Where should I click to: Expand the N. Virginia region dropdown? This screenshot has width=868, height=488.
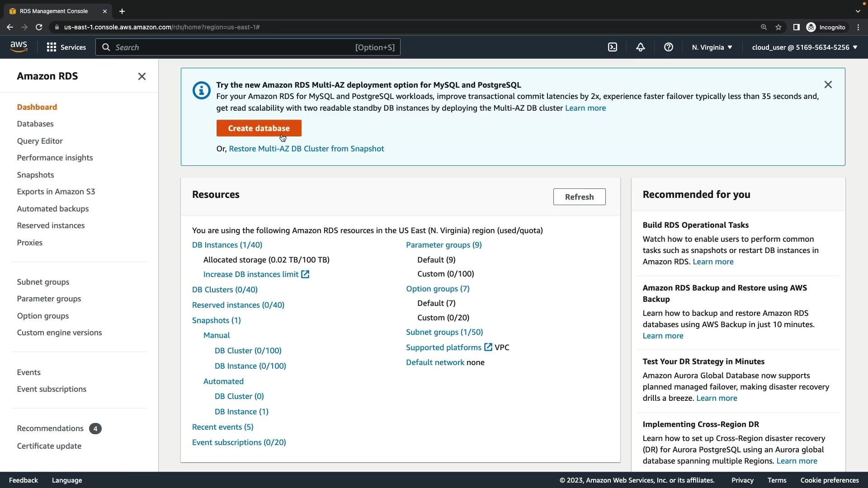pyautogui.click(x=712, y=47)
